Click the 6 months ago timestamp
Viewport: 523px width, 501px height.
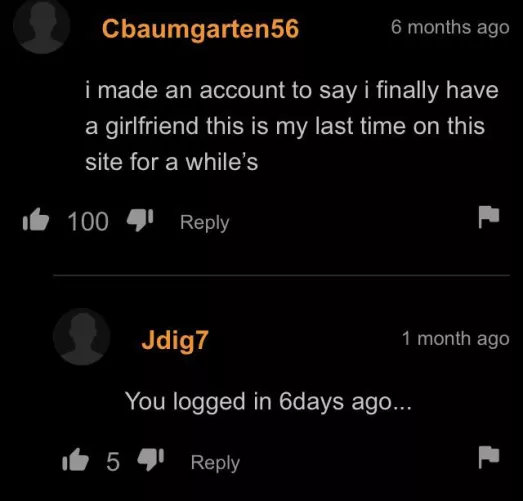450,27
